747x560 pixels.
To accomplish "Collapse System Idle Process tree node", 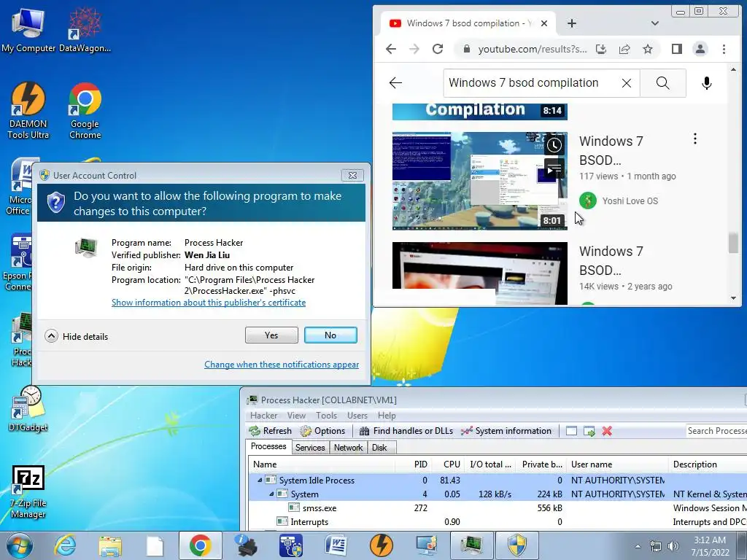I will click(x=260, y=480).
